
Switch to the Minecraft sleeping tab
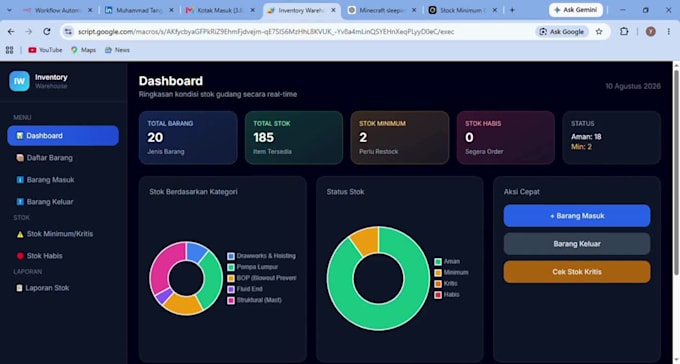tap(382, 10)
